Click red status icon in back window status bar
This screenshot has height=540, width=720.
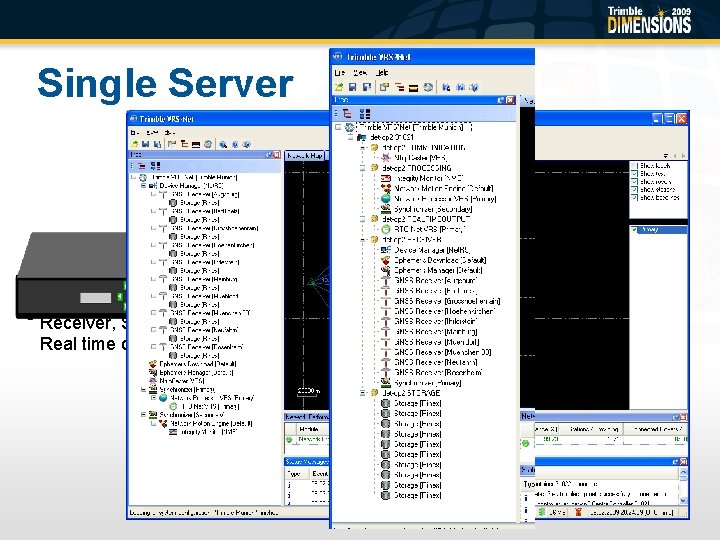579,512
